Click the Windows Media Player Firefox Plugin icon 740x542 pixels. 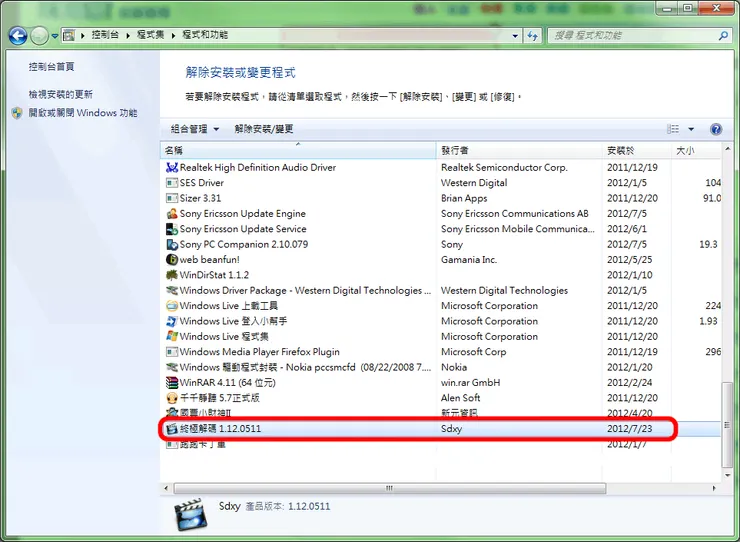coord(172,352)
